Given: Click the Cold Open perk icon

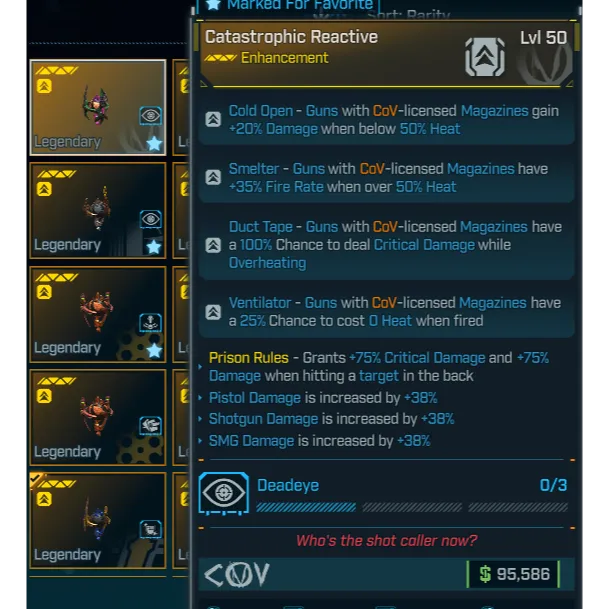Looking at the screenshot, I should point(213,119).
